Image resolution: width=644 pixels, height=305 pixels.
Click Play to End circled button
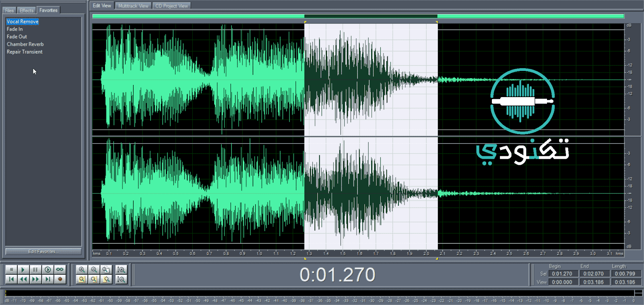coord(47,270)
